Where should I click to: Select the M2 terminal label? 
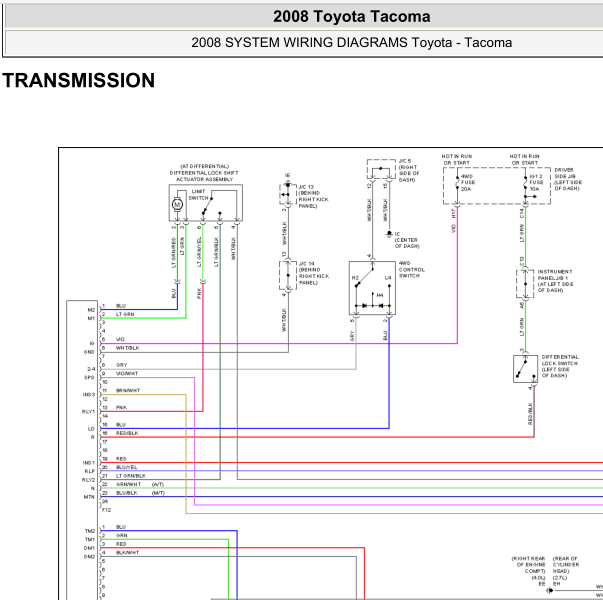[91, 310]
